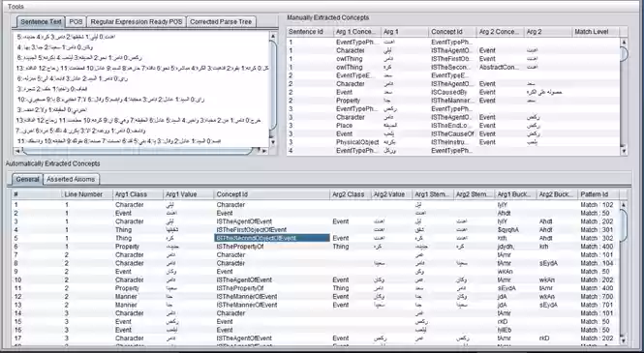Open the POS tab
Screen dimensions: 644x353
[x=76, y=21]
